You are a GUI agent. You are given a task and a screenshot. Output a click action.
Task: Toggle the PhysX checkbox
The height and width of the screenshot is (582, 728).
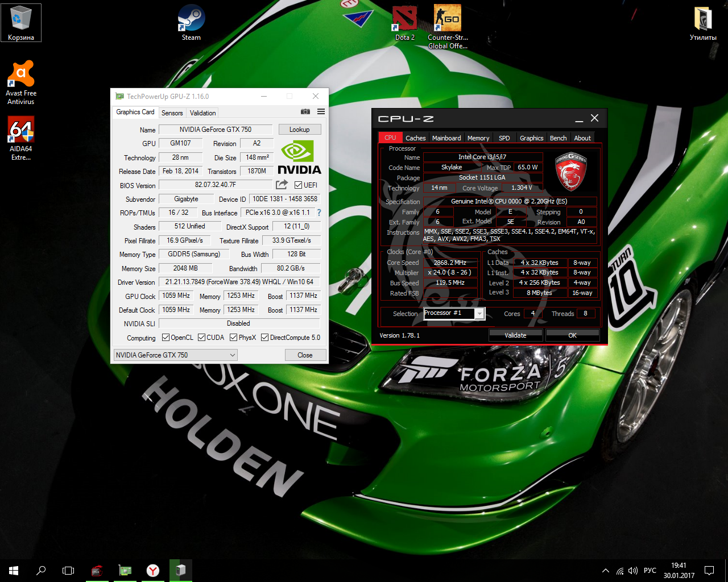[234, 337]
